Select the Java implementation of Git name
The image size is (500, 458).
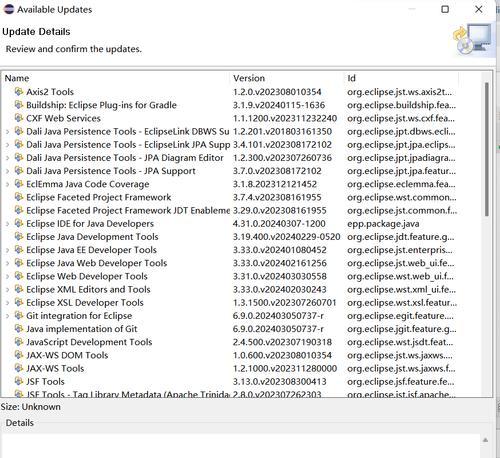pos(82,329)
